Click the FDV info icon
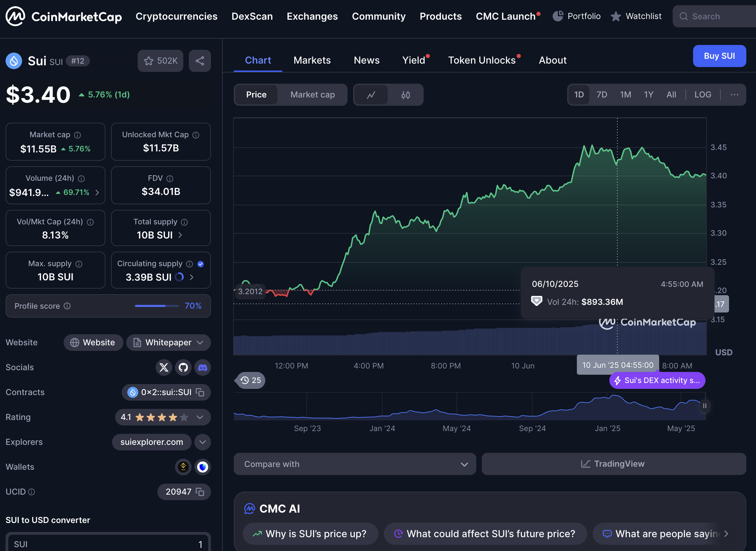 click(170, 179)
